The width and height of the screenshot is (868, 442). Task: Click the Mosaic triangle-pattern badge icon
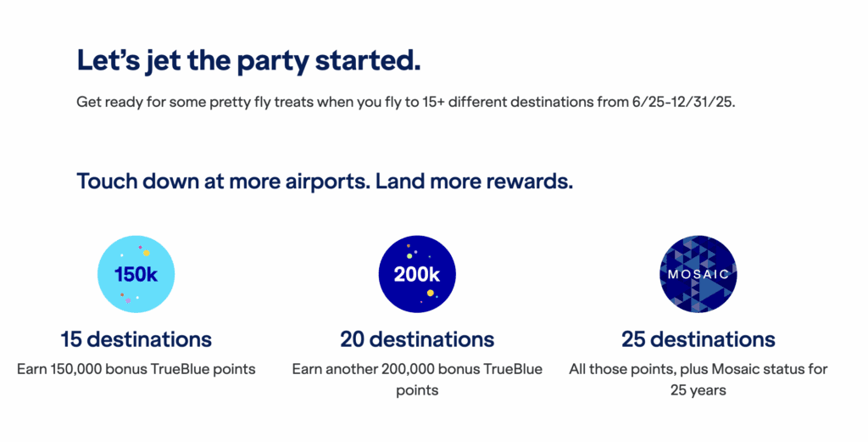698,274
